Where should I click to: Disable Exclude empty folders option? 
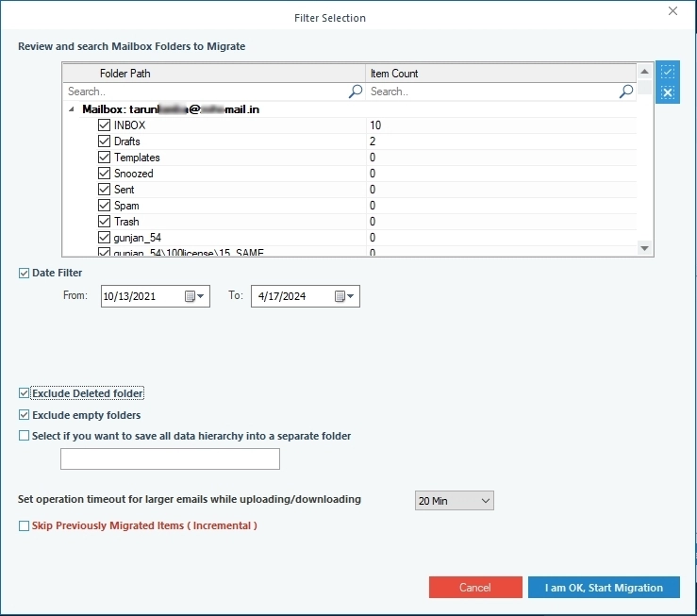[x=24, y=415]
